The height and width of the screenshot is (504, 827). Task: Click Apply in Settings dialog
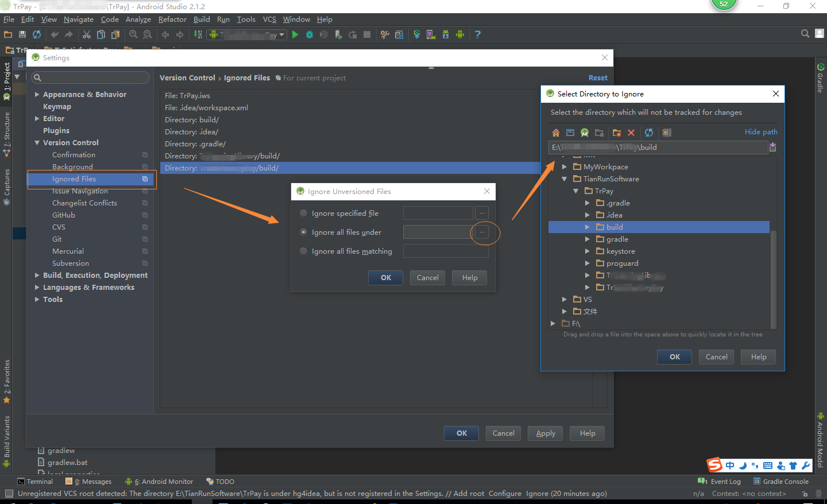pyautogui.click(x=546, y=433)
